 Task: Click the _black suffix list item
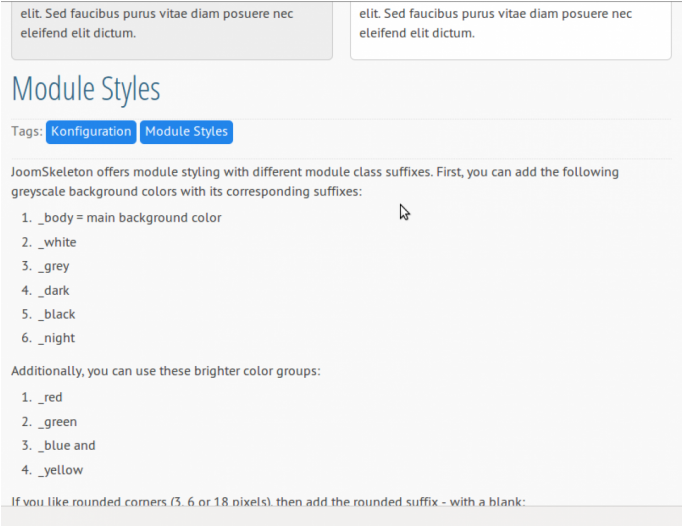(57, 314)
